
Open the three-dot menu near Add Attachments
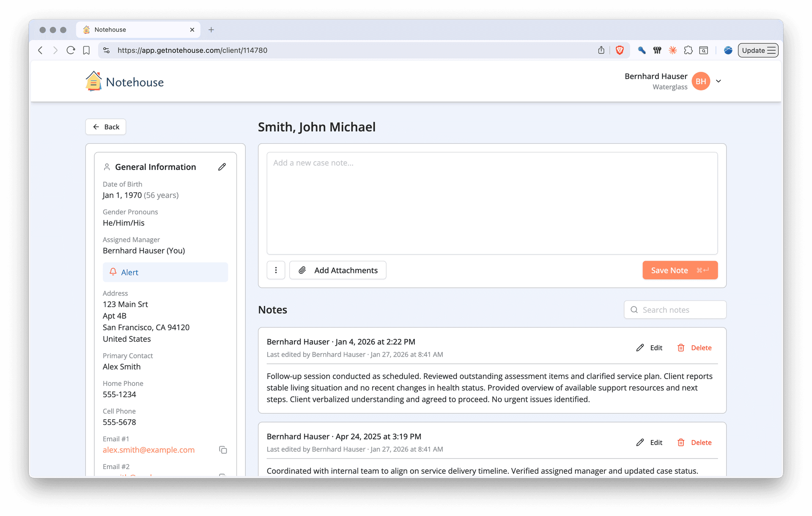click(x=276, y=270)
